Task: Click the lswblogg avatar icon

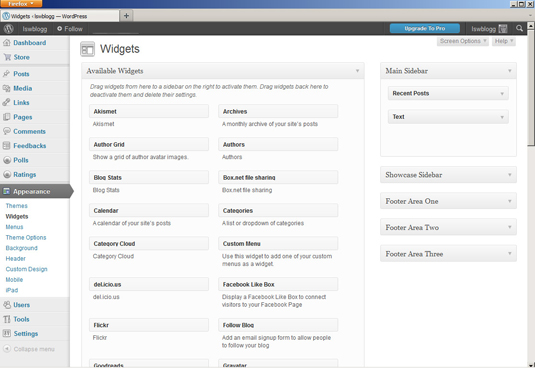Action: coord(503,29)
